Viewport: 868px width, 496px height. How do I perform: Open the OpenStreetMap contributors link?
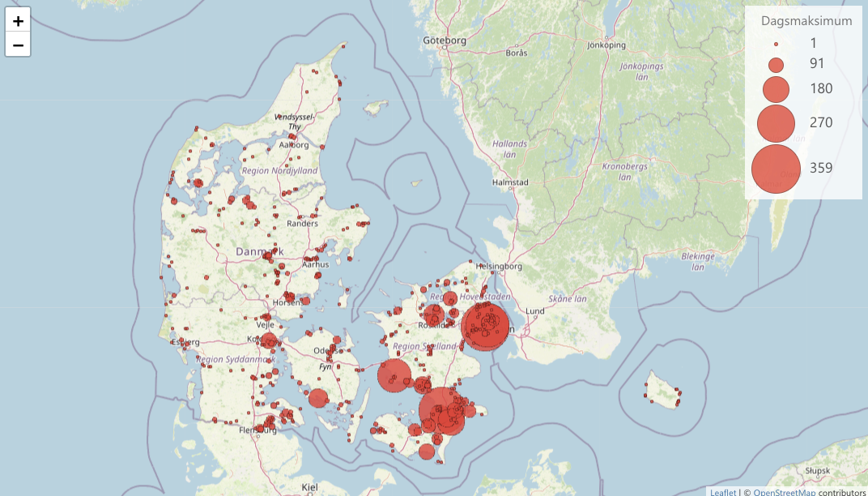783,491
